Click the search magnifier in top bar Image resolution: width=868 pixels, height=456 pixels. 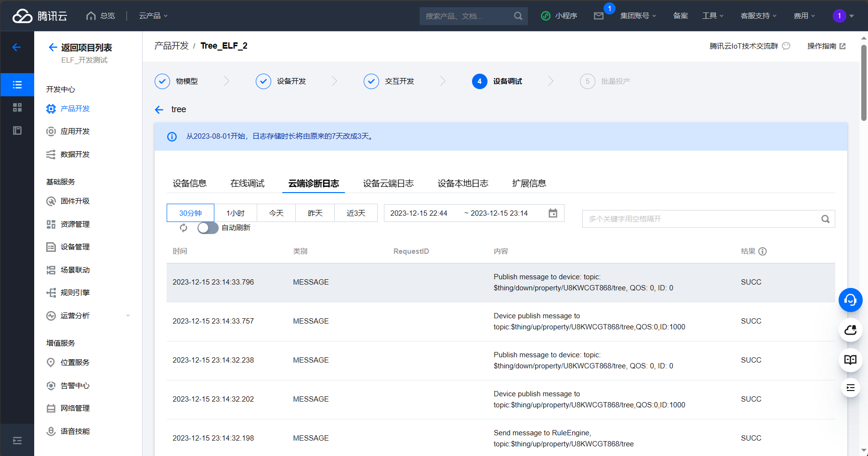click(x=518, y=16)
